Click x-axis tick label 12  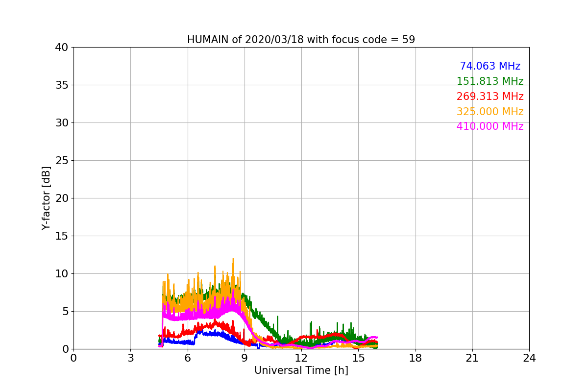[x=301, y=358]
